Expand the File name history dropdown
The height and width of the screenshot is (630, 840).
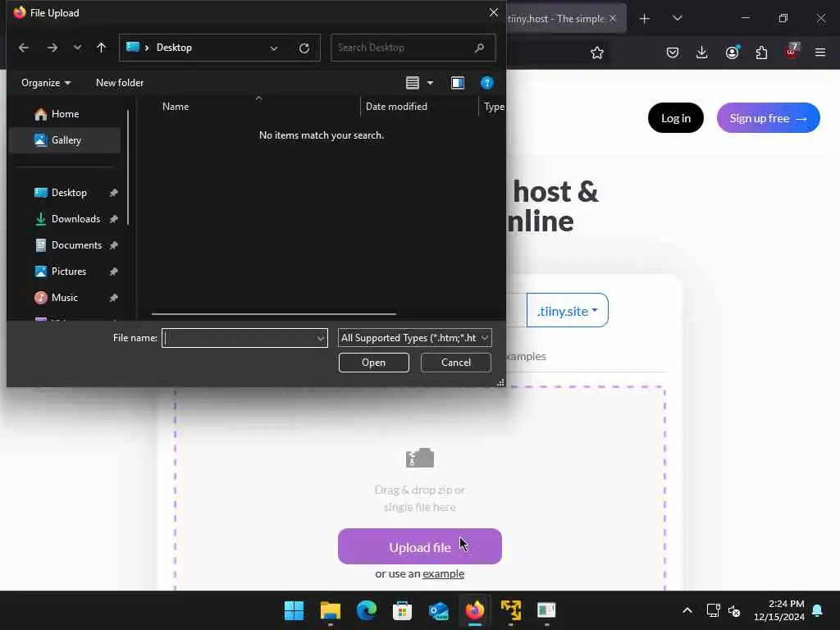point(321,338)
